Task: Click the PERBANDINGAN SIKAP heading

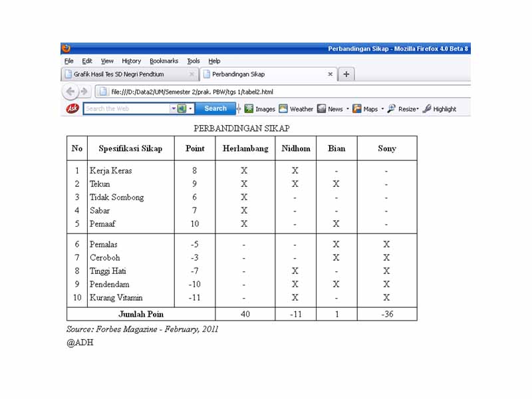Action: tap(241, 128)
